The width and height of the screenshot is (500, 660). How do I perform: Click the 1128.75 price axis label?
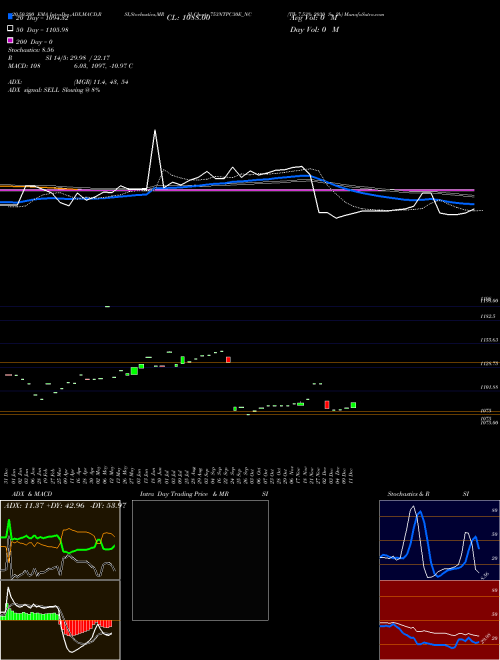point(489,363)
